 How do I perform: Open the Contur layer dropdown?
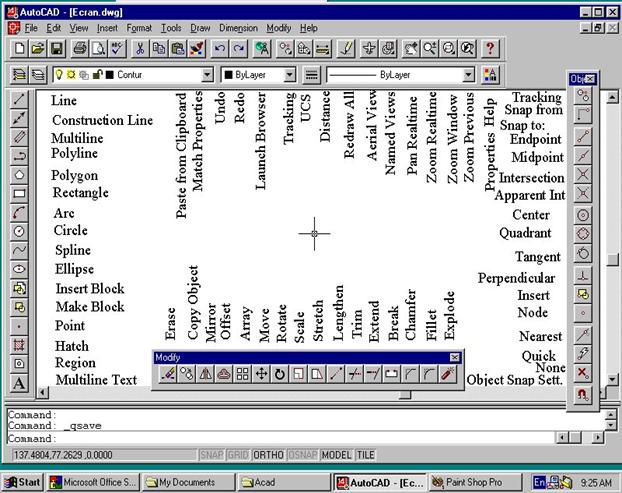click(x=208, y=75)
